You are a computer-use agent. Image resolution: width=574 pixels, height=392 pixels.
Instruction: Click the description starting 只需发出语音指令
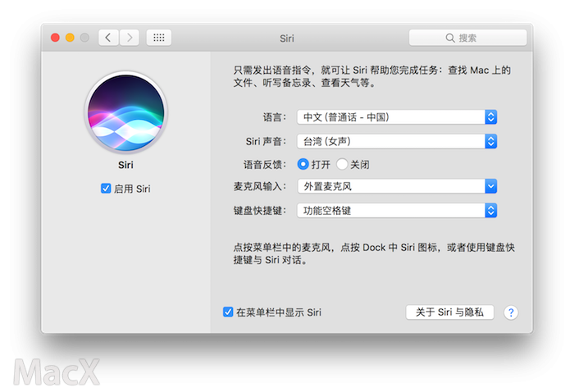coord(372,76)
